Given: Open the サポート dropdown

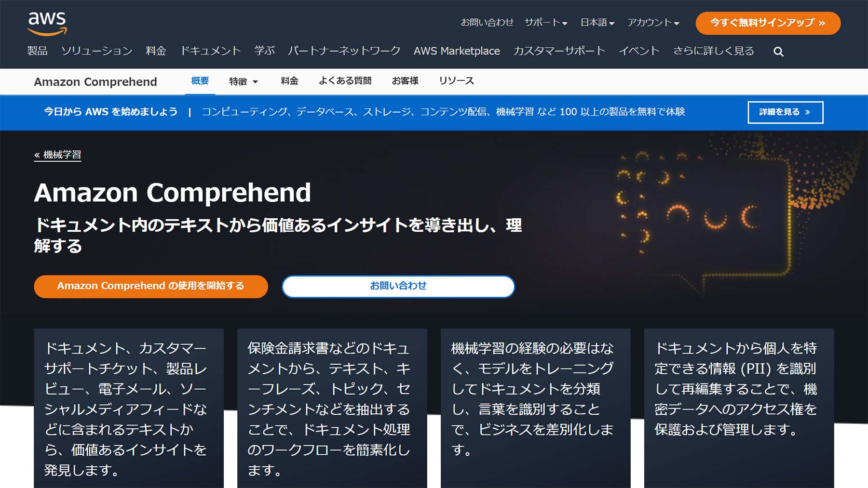Looking at the screenshot, I should [546, 23].
